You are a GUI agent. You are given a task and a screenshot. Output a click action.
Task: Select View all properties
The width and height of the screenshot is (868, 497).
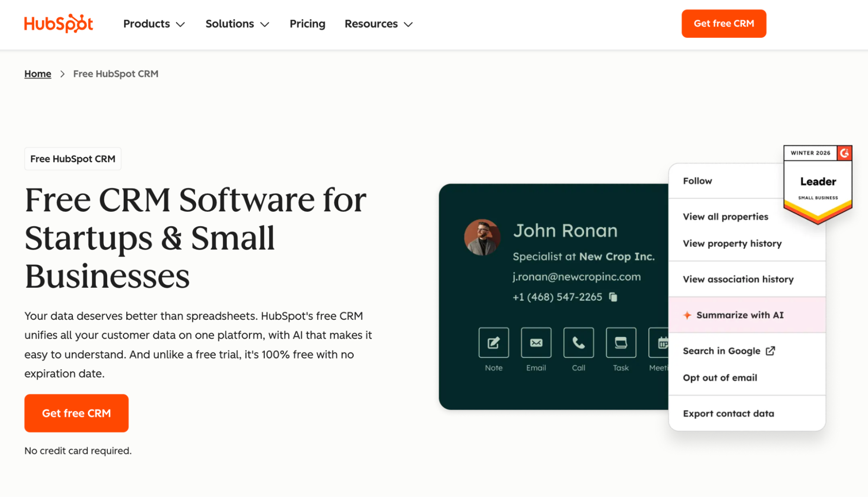(x=726, y=217)
